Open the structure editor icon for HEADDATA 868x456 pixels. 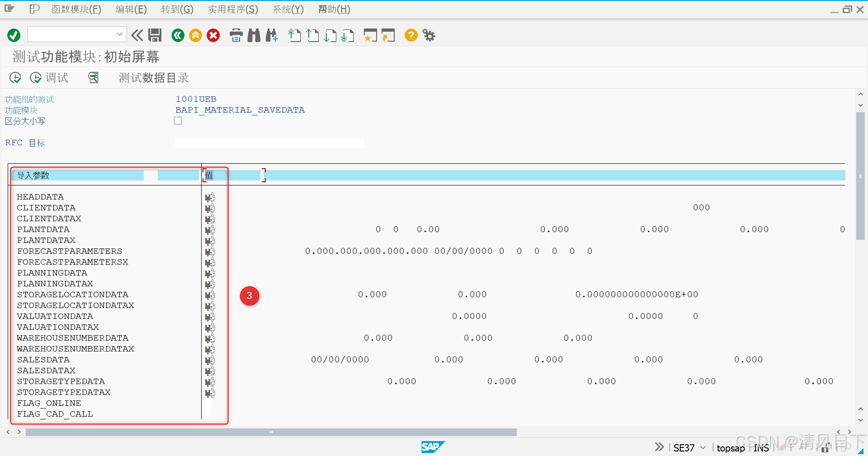tap(209, 197)
